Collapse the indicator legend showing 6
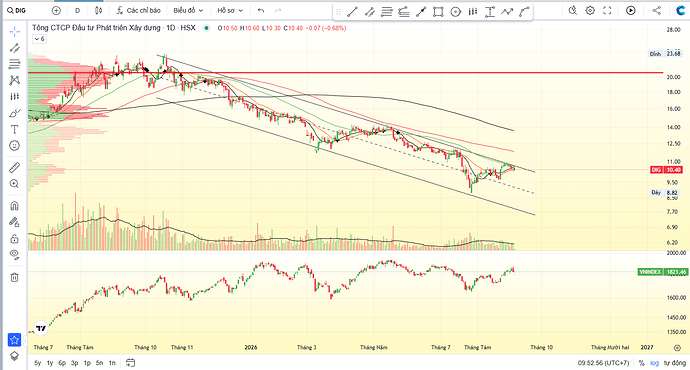Screen dimensions: 690x370 tap(39, 39)
